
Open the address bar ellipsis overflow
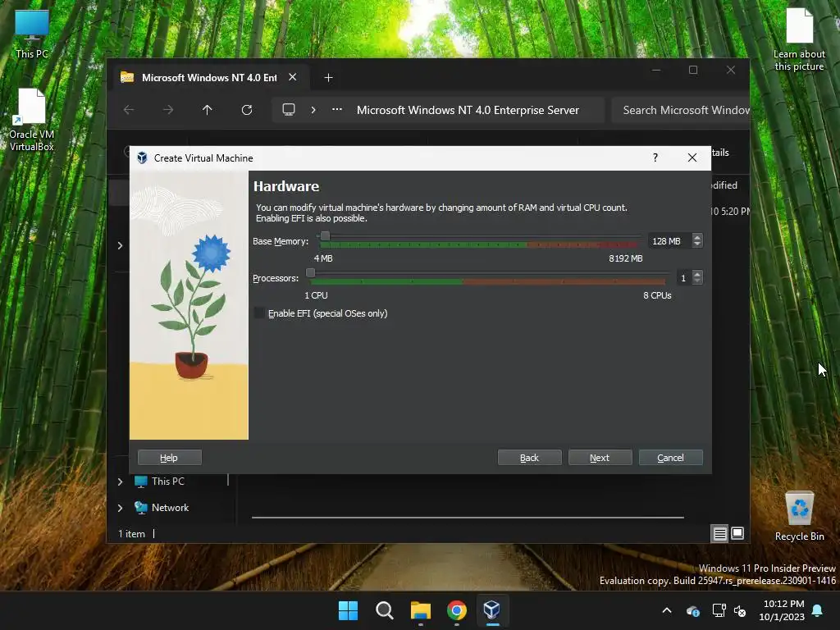click(x=337, y=109)
